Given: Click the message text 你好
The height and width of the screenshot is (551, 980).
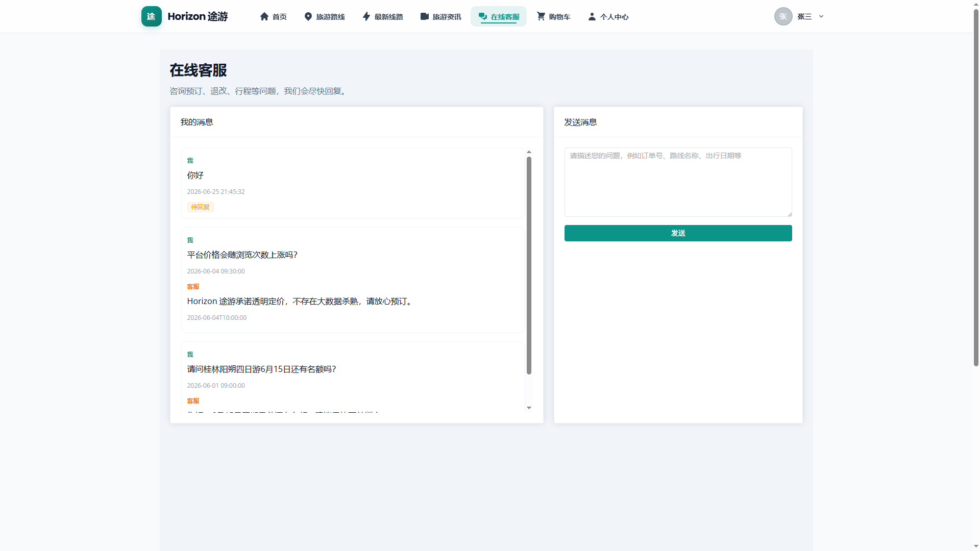Looking at the screenshot, I should (195, 176).
